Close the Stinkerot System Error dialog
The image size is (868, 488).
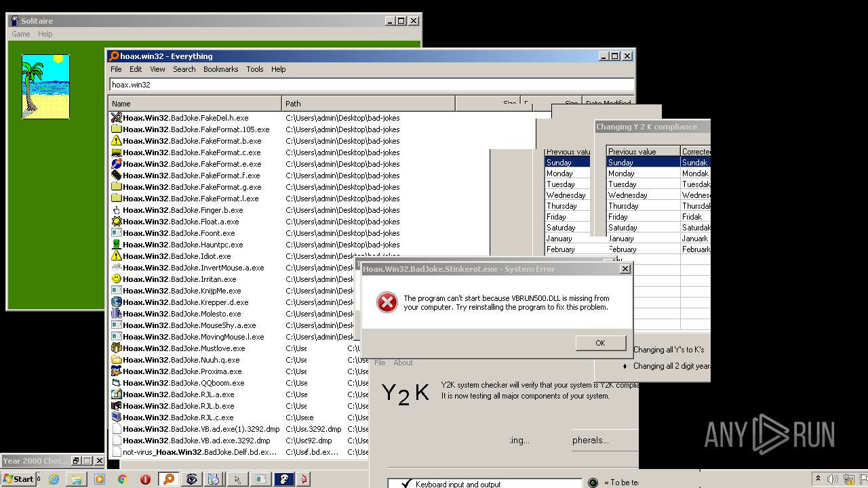[625, 268]
